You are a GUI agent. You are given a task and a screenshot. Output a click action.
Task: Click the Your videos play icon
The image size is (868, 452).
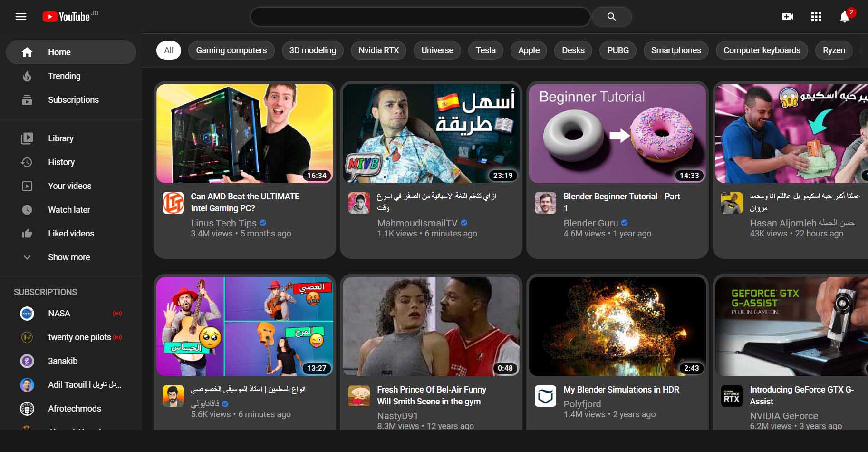[x=27, y=186]
